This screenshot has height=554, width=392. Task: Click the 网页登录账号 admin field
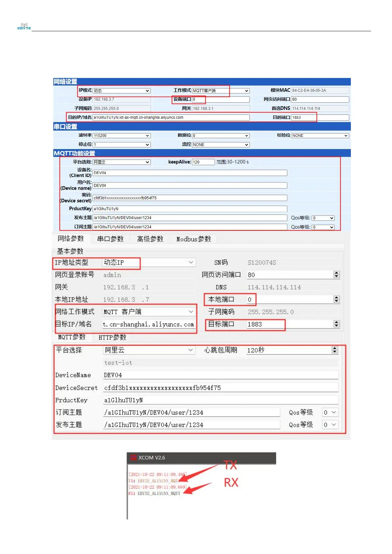(149, 275)
